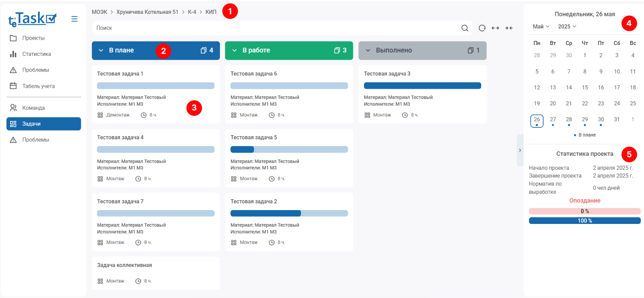Click the copy icon in В плане header
Viewport: 644px width, 298px height.
(x=204, y=51)
